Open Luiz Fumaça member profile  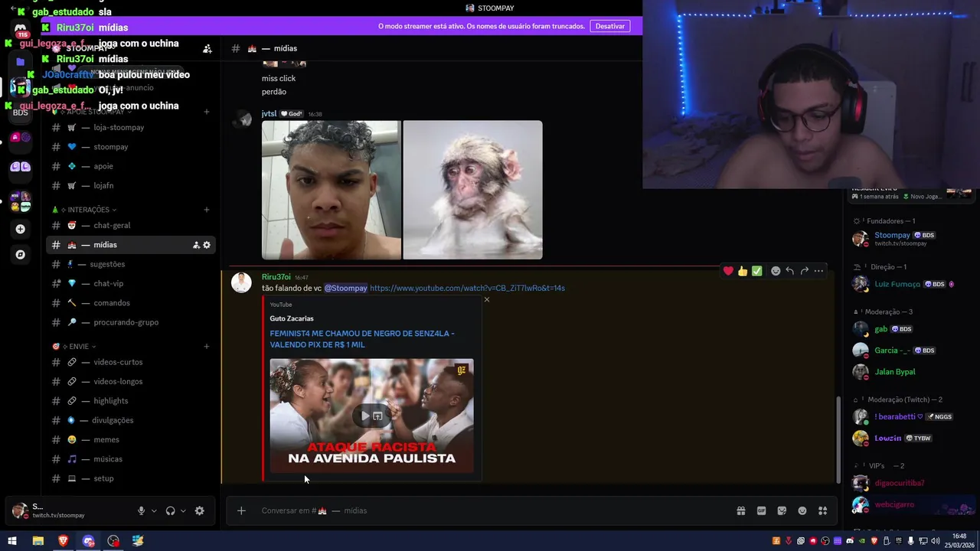tap(910, 284)
